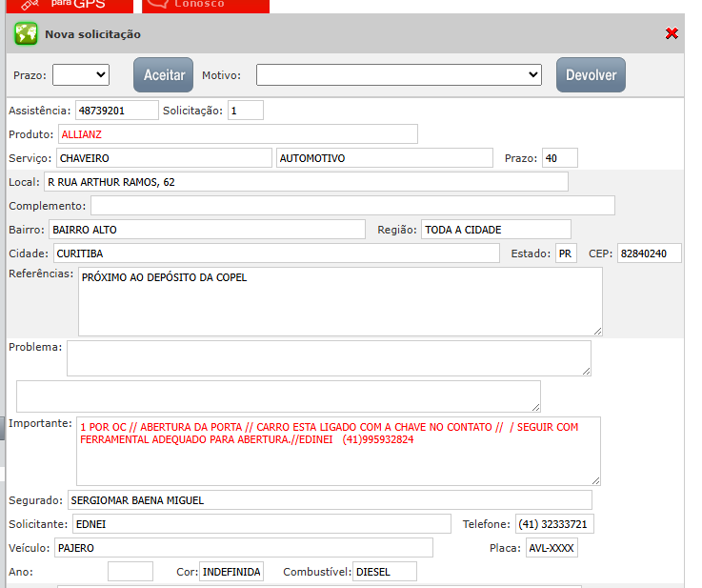Viewport: 702px width, 588px height.
Task: Click the Referências label
Action: (x=41, y=274)
